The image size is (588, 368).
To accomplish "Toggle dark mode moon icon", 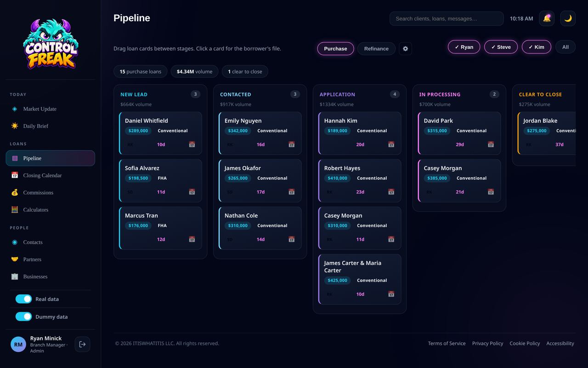I will click(568, 18).
